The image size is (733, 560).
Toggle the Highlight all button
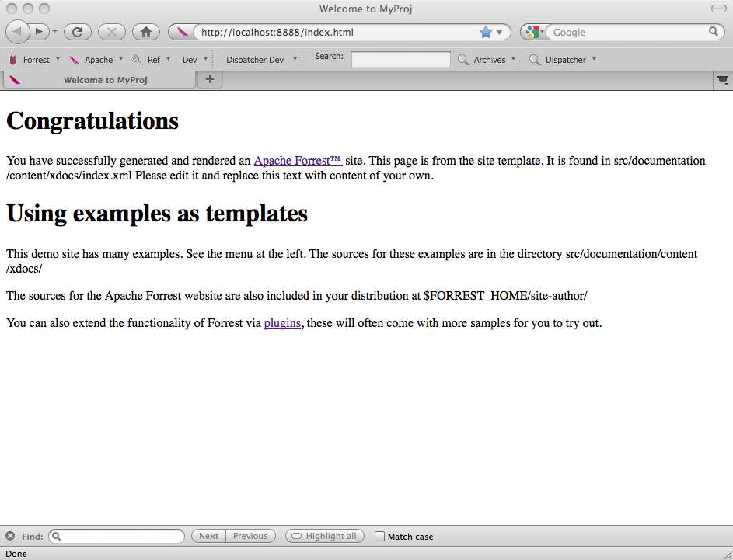tap(324, 536)
